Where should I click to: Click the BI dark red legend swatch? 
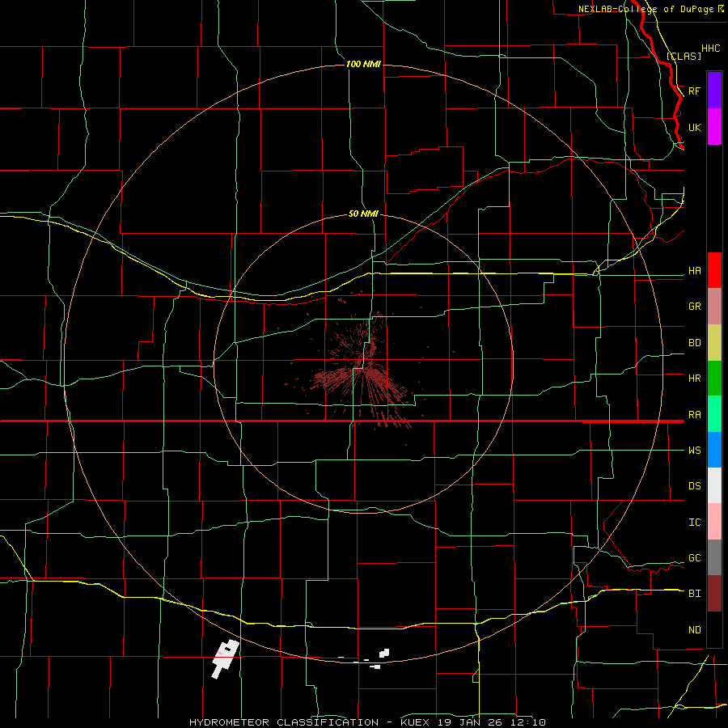714,594
